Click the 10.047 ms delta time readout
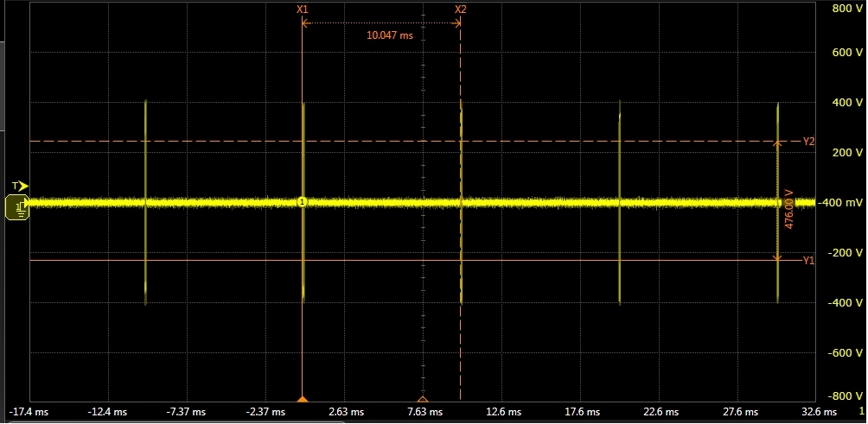 point(390,36)
